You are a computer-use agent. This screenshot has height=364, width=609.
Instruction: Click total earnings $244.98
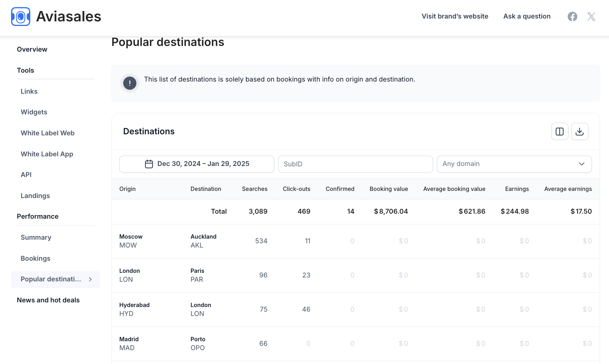coord(515,212)
